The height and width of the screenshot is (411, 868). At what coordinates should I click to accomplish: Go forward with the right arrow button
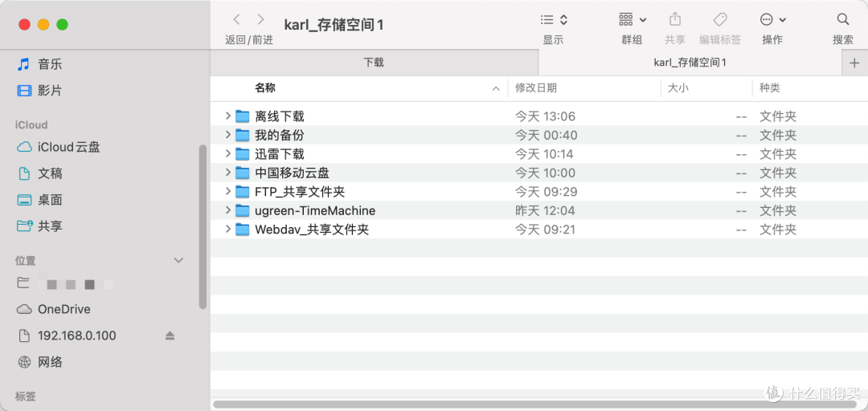(x=260, y=20)
